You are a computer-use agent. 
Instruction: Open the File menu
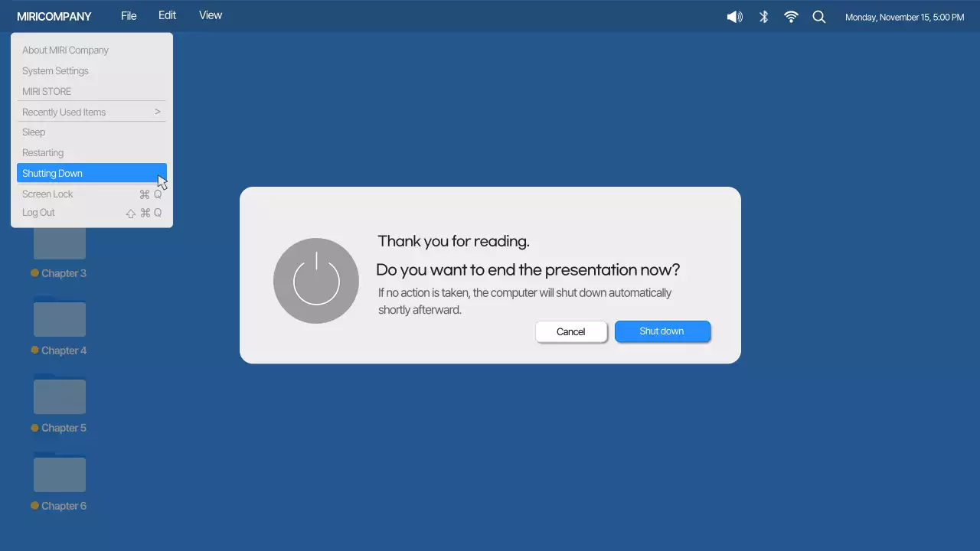point(129,15)
